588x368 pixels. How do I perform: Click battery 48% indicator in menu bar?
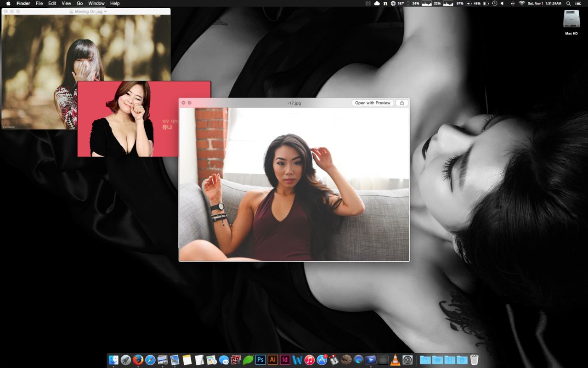click(x=481, y=3)
